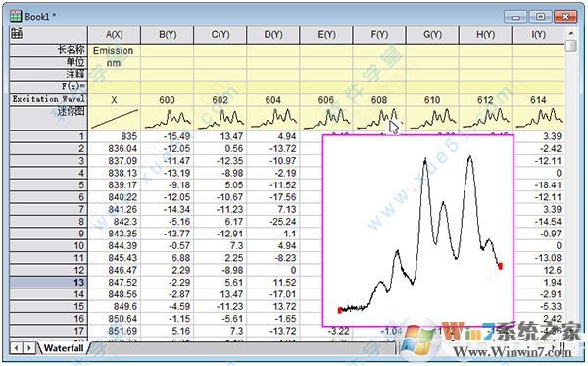Select all cells via top-left corner icon

[17, 33]
